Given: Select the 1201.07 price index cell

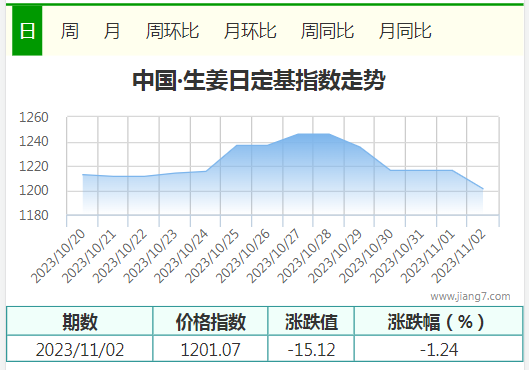Looking at the screenshot, I should (210, 349).
